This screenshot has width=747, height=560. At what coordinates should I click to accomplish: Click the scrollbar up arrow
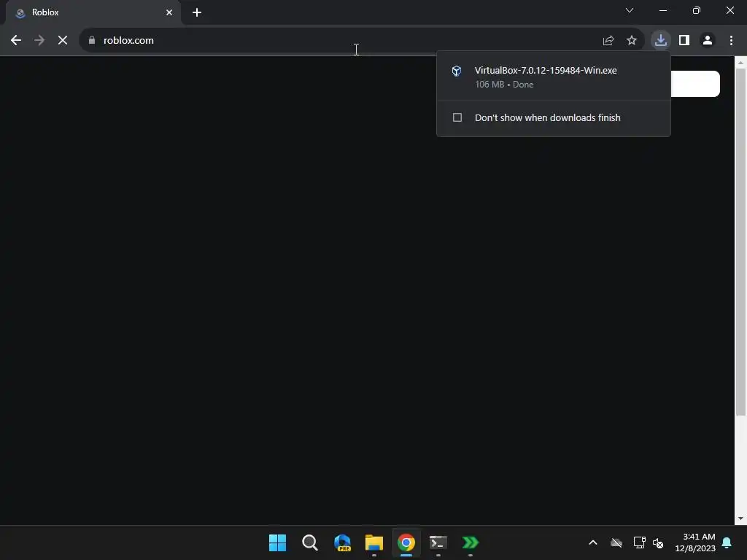coord(740,63)
